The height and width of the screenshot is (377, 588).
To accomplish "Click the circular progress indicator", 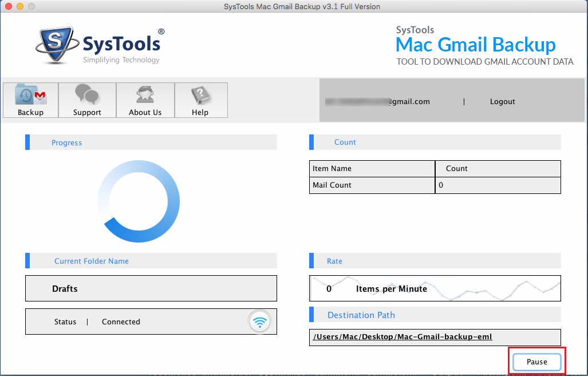I will pos(139,201).
